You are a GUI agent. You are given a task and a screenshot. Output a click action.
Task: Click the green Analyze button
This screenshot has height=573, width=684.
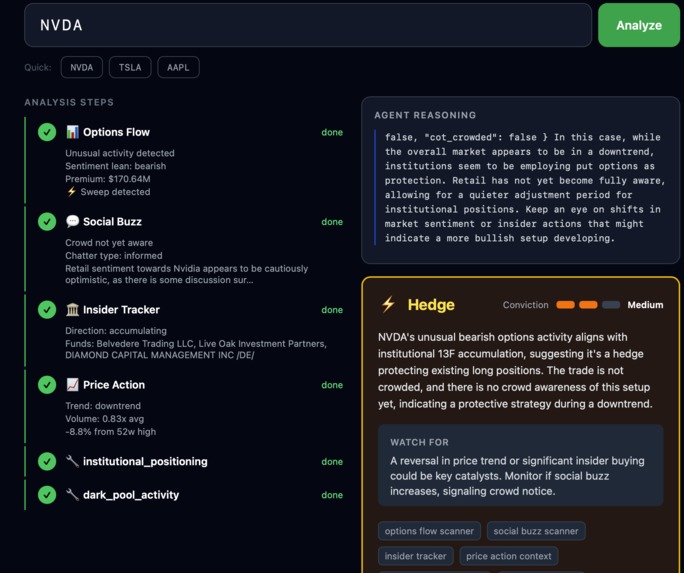[639, 25]
